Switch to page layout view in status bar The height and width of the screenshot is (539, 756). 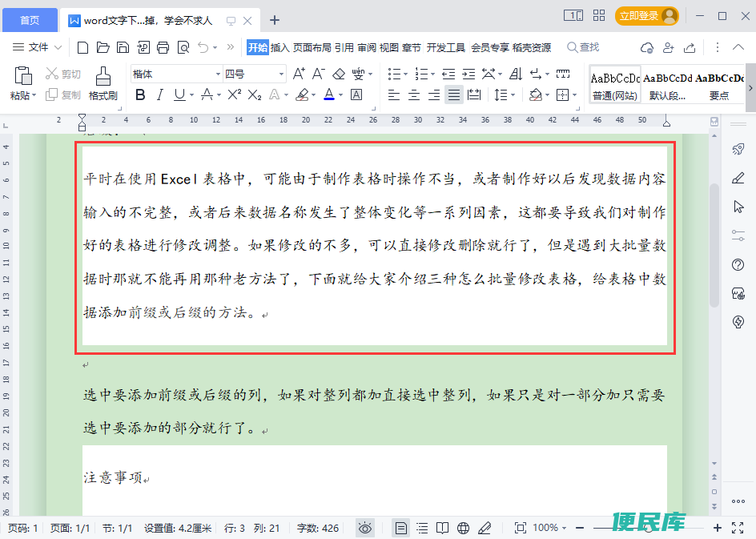tap(401, 528)
